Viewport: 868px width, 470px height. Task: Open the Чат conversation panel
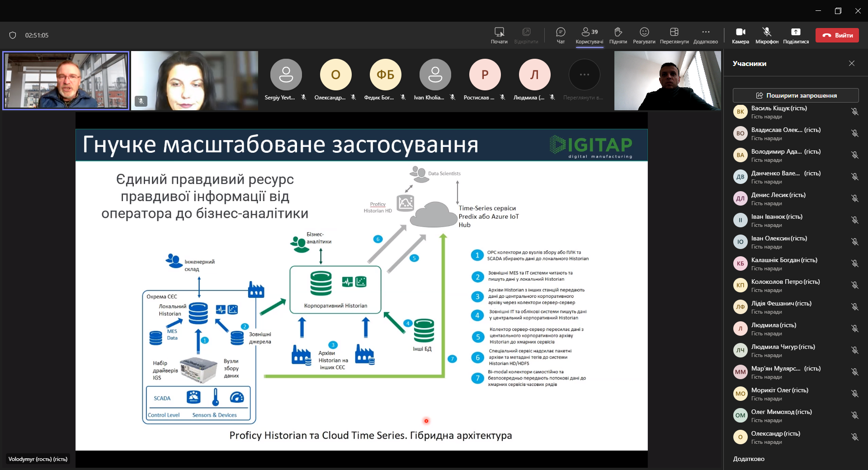point(561,35)
